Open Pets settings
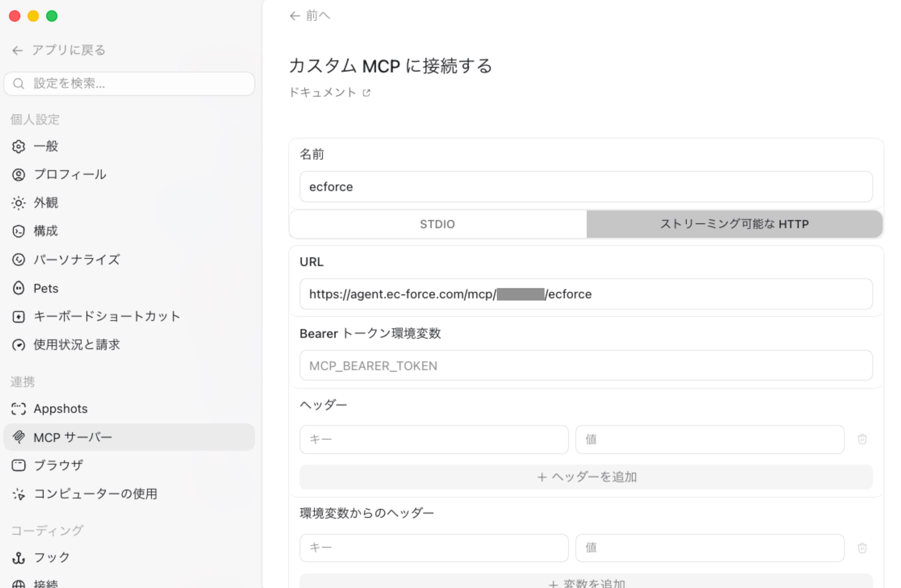Screen dimensions: 901x588 129,288
